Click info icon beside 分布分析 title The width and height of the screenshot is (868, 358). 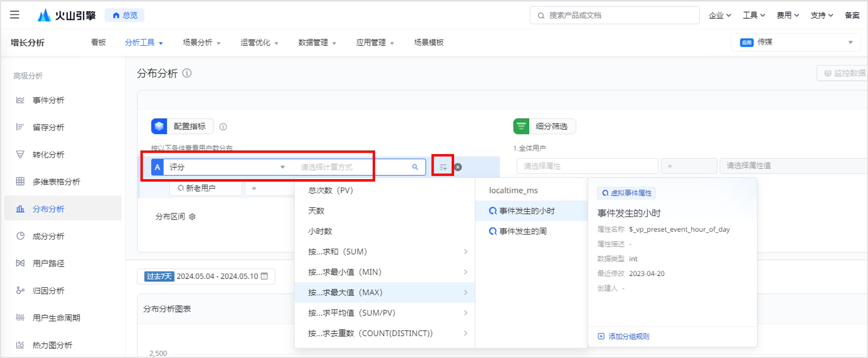pos(187,73)
